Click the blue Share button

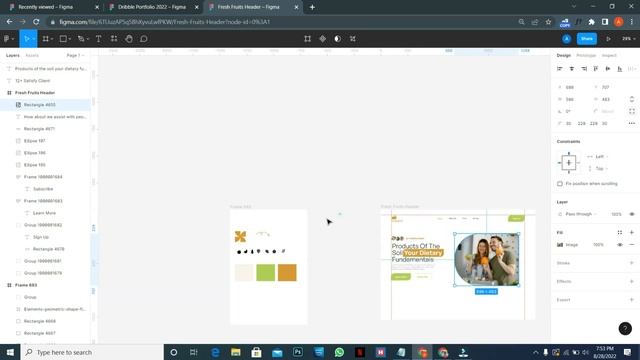click(587, 39)
